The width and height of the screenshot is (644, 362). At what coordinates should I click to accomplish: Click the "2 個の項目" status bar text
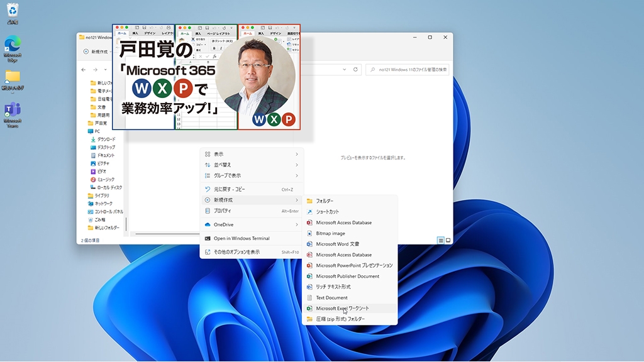click(x=90, y=241)
